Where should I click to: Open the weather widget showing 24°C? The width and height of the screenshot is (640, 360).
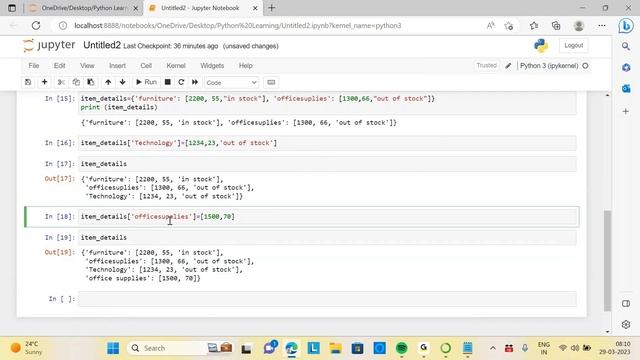tap(27, 348)
